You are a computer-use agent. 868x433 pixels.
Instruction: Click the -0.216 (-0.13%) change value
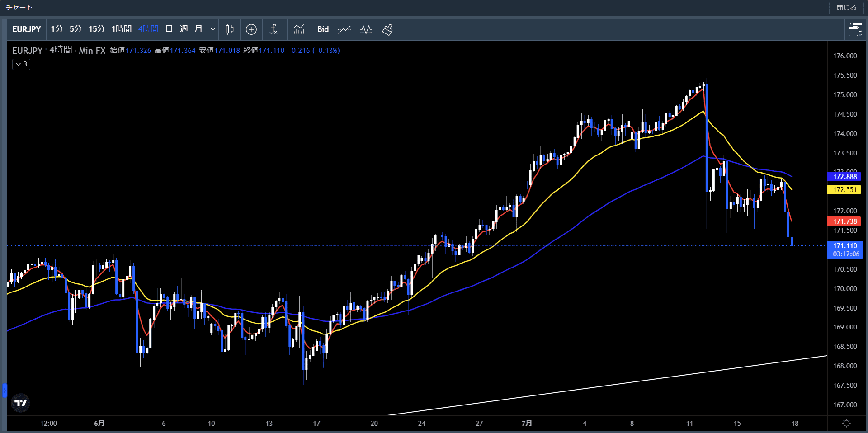[314, 51]
